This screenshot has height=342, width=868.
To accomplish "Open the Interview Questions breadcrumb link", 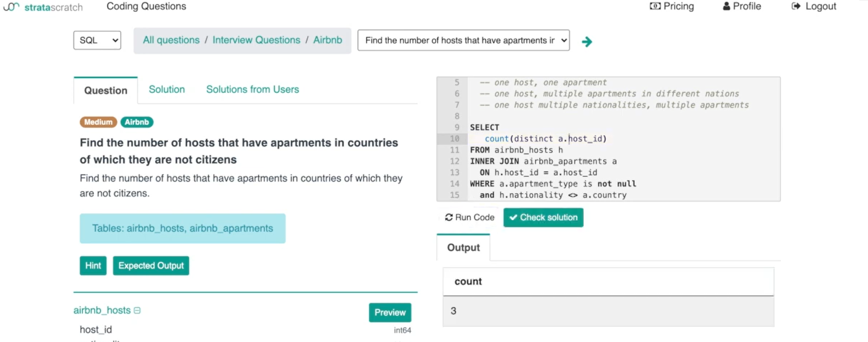I will [x=256, y=40].
